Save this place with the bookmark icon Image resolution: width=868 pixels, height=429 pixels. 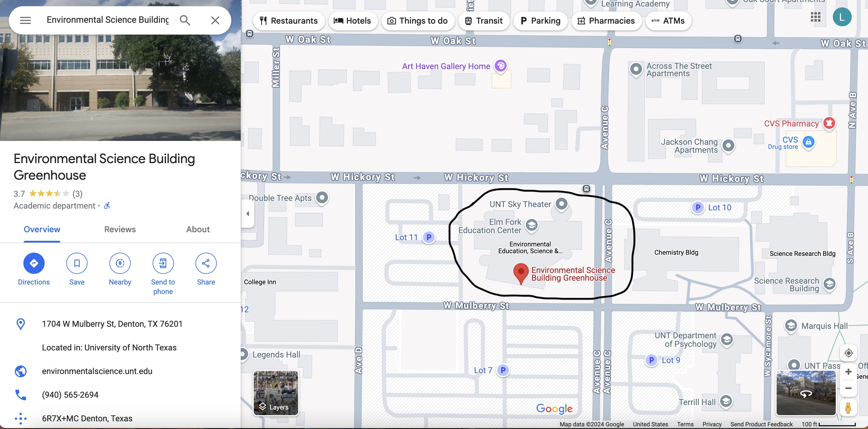click(77, 263)
